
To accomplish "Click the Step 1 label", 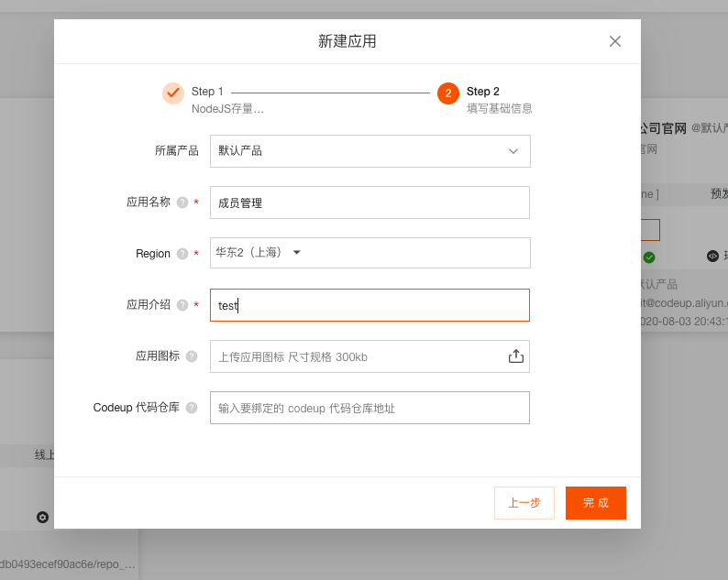I will (207, 92).
